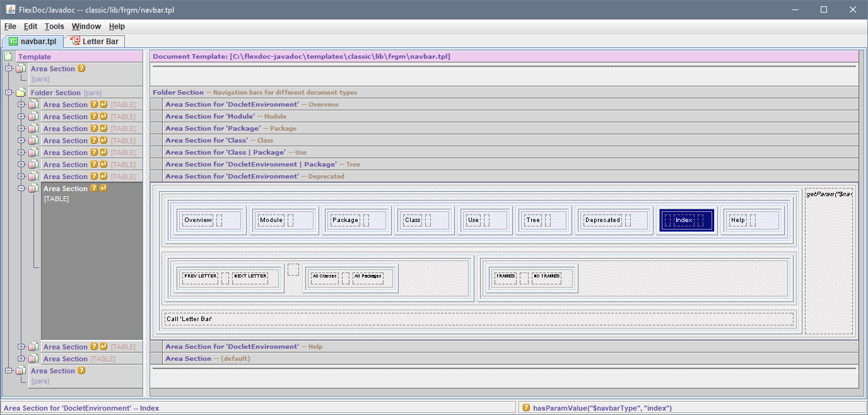The height and width of the screenshot is (415, 868).
Task: Select the highlighted Index cell in the navbar layout
Action: (x=684, y=220)
